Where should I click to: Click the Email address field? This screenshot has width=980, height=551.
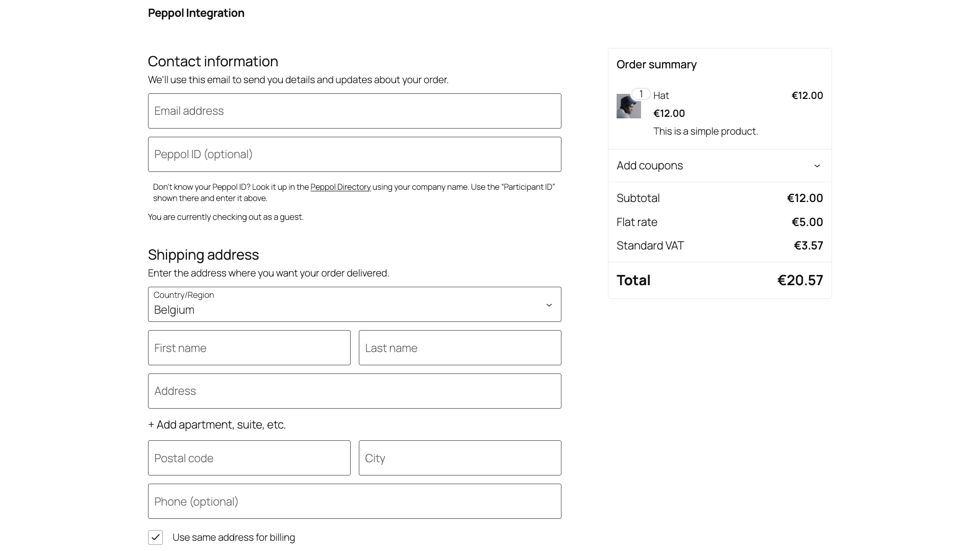pos(354,111)
